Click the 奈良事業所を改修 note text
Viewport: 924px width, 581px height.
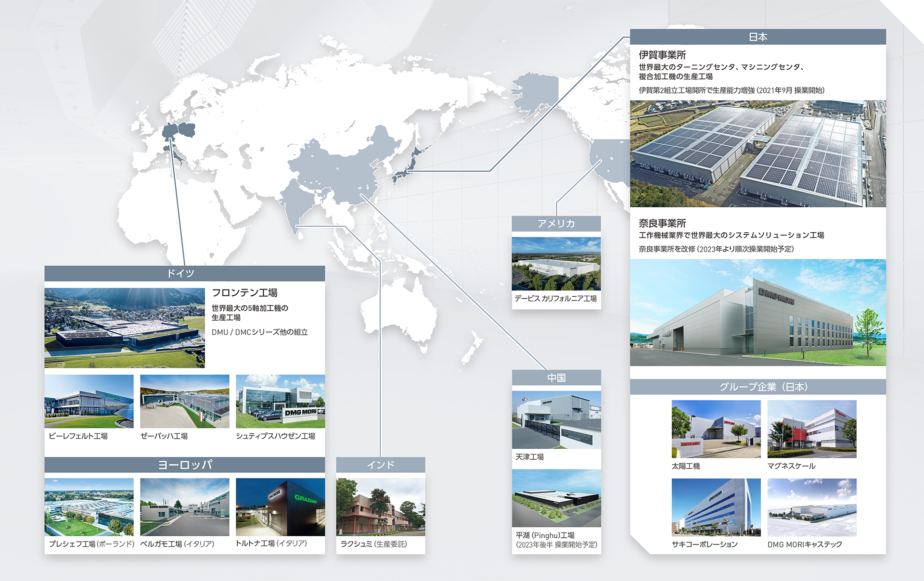(716, 249)
